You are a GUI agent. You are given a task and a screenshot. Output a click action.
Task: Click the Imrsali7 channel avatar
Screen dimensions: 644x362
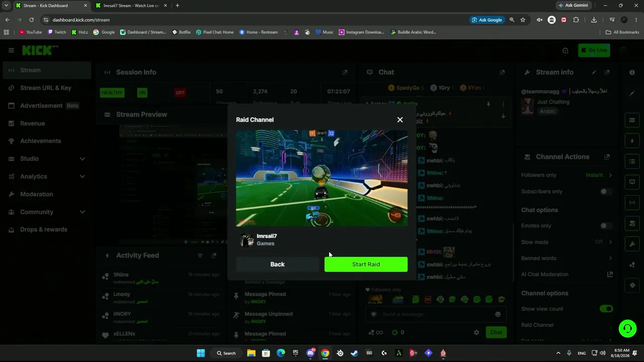[x=247, y=240]
